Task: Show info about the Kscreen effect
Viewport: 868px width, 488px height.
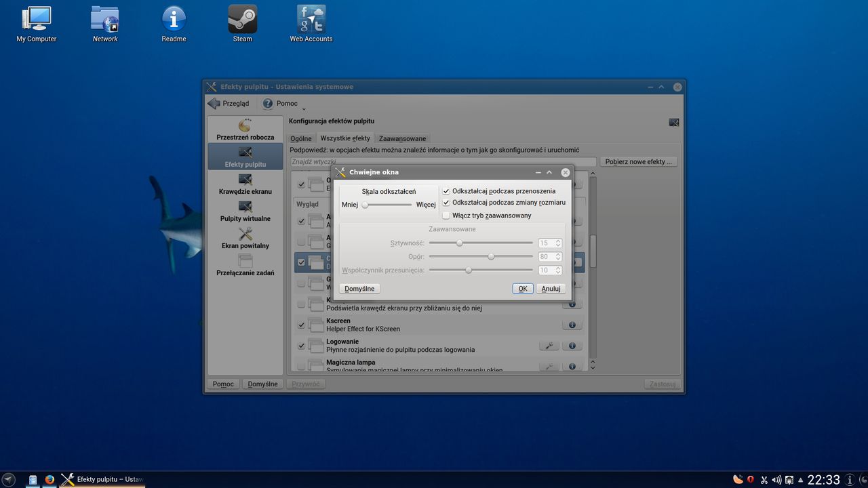Action: pyautogui.click(x=572, y=325)
